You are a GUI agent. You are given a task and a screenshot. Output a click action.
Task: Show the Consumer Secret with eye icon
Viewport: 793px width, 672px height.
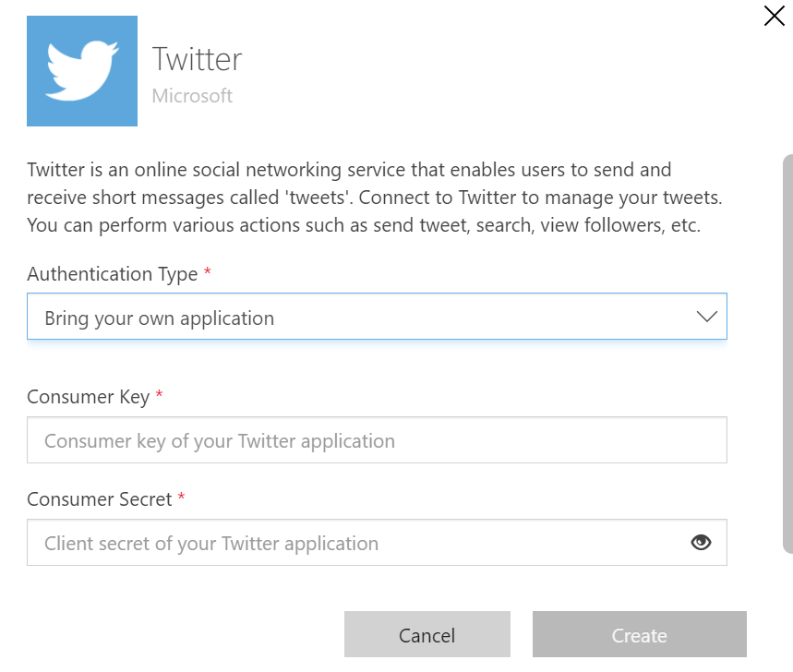coord(701,543)
